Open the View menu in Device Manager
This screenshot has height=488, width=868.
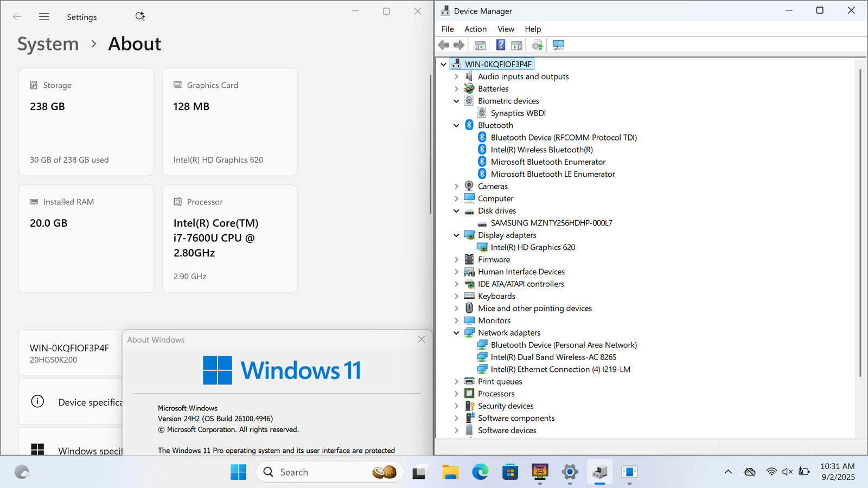pos(506,29)
